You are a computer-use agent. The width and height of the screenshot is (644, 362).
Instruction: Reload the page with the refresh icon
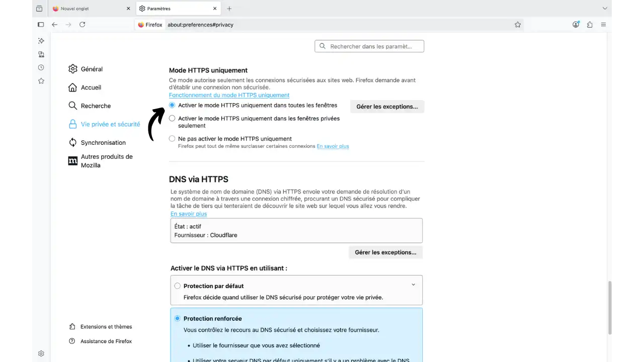click(x=82, y=24)
